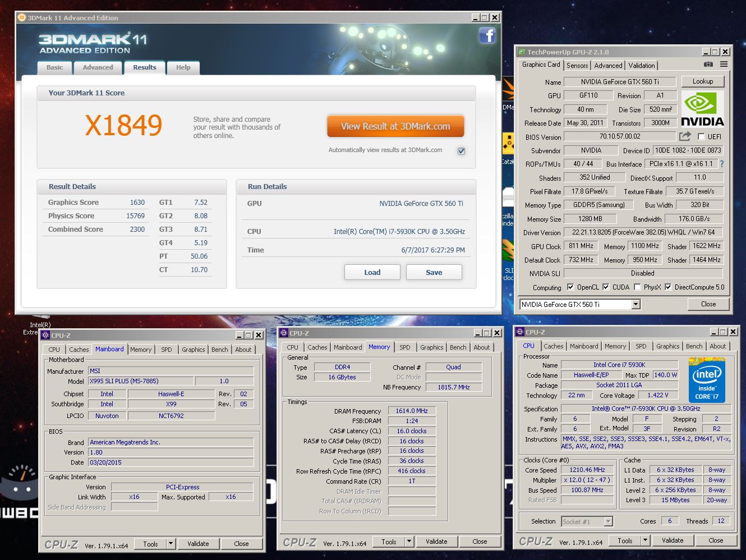Click the Graphics Score value 1630
Image resolution: width=746 pixels, height=560 pixels.
pos(137,202)
